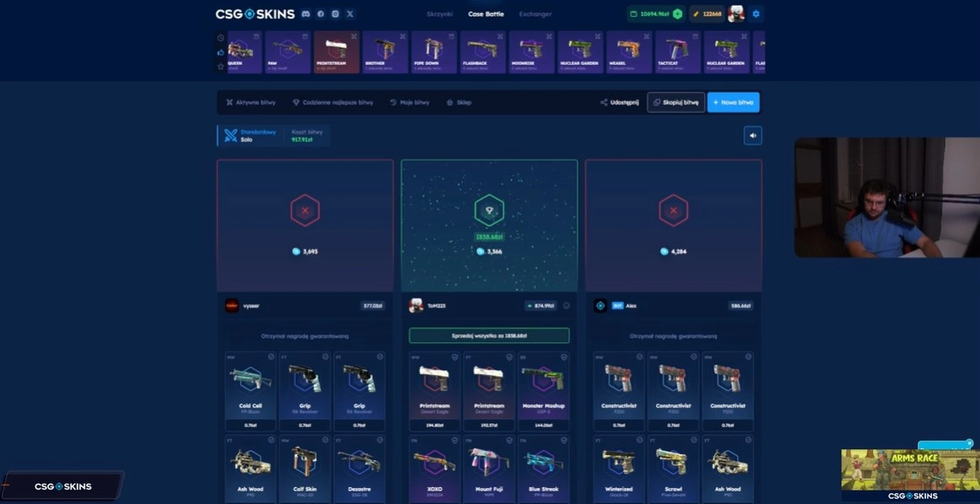Screen dimensions: 980x504
Task: Go to the Skrzynki tab
Action: tap(439, 13)
